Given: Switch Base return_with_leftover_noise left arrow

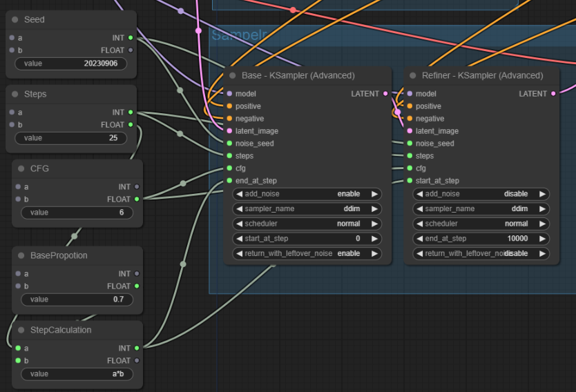Looking at the screenshot, I should (240, 253).
